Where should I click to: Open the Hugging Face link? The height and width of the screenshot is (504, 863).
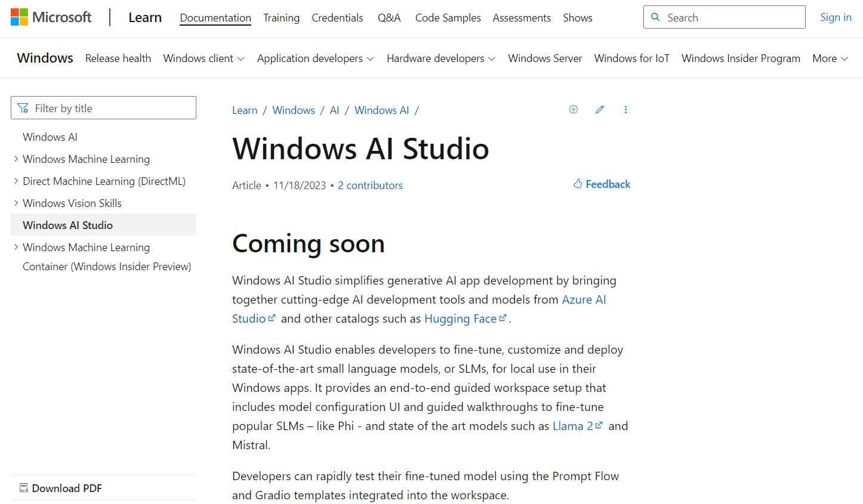[461, 318]
